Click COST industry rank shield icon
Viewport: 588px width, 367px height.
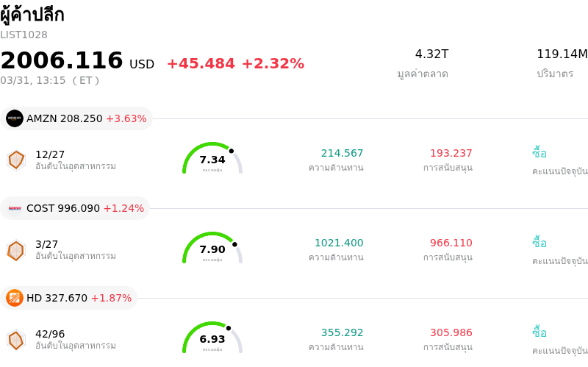pos(16,250)
